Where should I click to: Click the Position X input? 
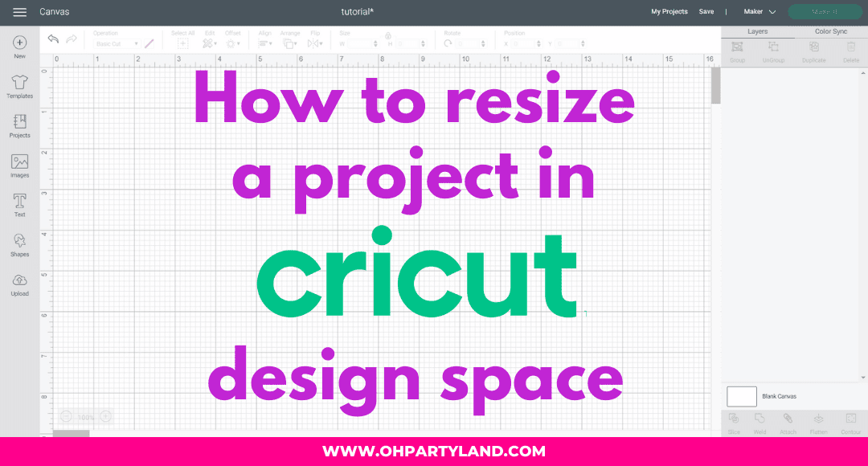tap(523, 43)
